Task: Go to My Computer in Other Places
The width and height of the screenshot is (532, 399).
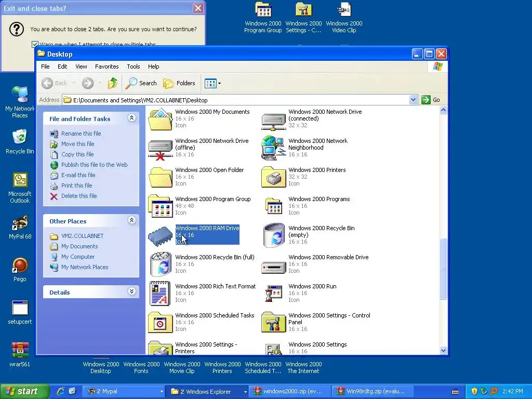Action: click(x=78, y=257)
